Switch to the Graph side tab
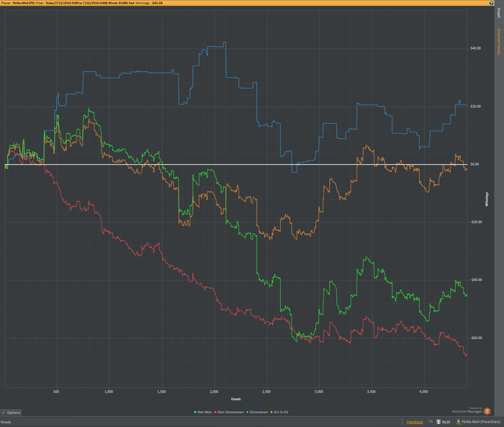 click(499, 12)
